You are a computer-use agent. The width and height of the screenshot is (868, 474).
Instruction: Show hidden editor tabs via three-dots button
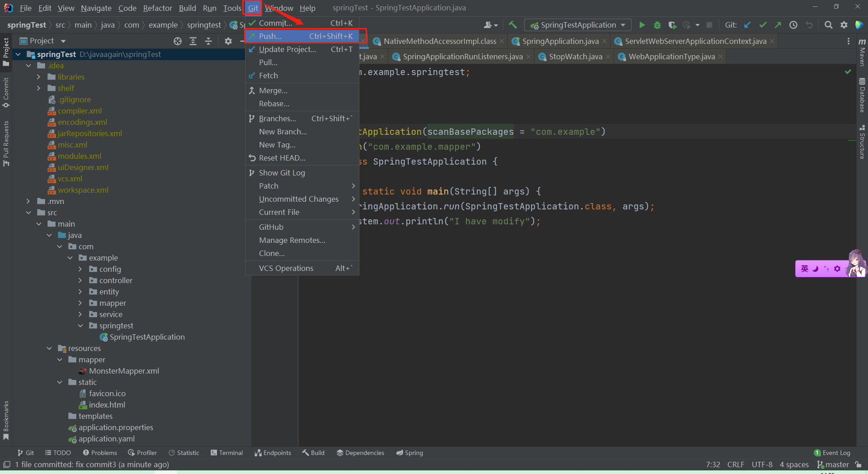(x=848, y=41)
